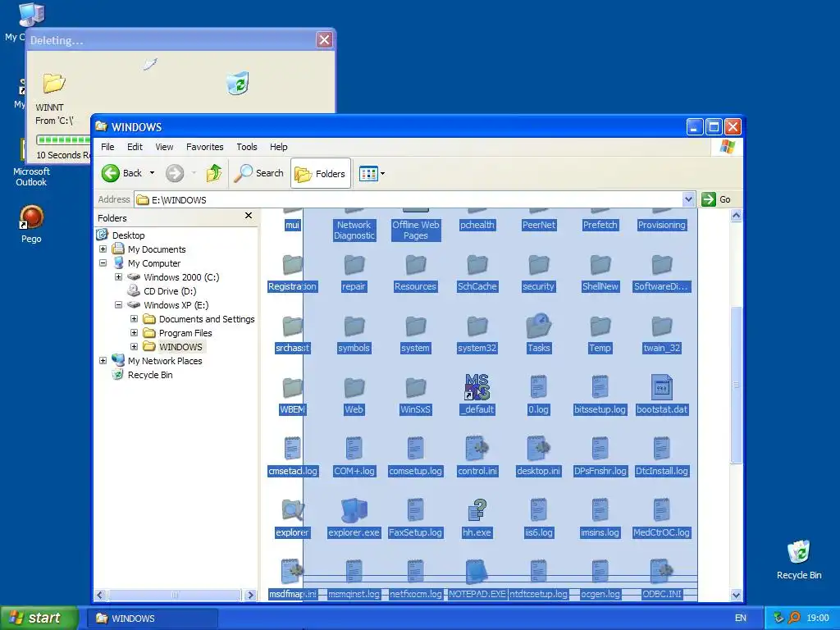Select Recycle Bin in folder tree
Screen dimensions: 840x630
click(x=150, y=375)
